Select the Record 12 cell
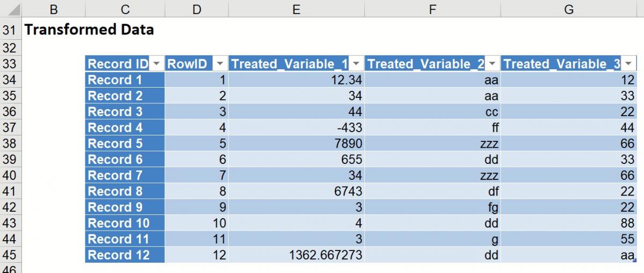The height and width of the screenshot is (273, 644). (x=125, y=255)
